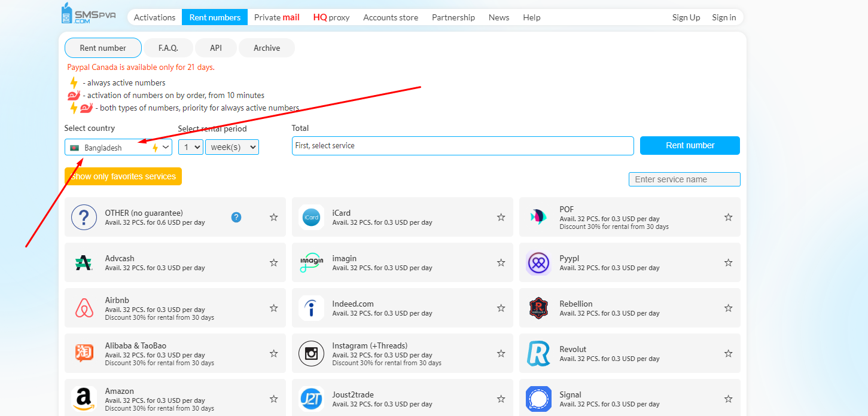The width and height of the screenshot is (868, 416).
Task: Open Private mail in the top menu
Action: pos(277,17)
